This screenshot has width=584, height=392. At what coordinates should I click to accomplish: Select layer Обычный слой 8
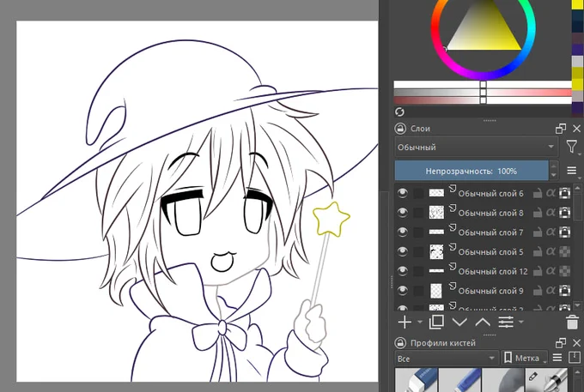coord(490,213)
